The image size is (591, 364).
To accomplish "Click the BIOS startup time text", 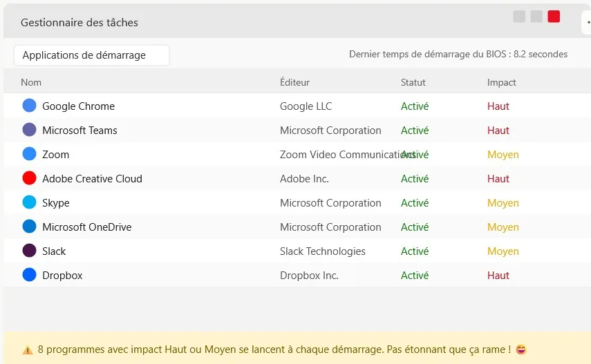I will click(458, 55).
